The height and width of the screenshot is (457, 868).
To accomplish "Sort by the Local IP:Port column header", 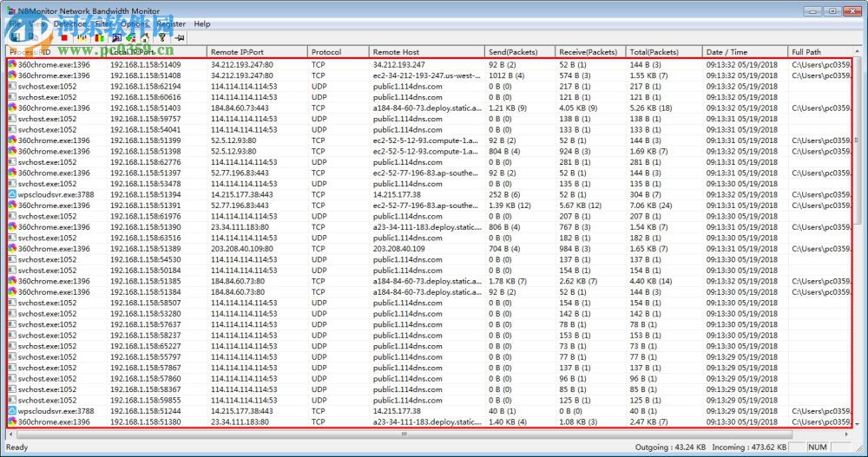I will pyautogui.click(x=156, y=51).
